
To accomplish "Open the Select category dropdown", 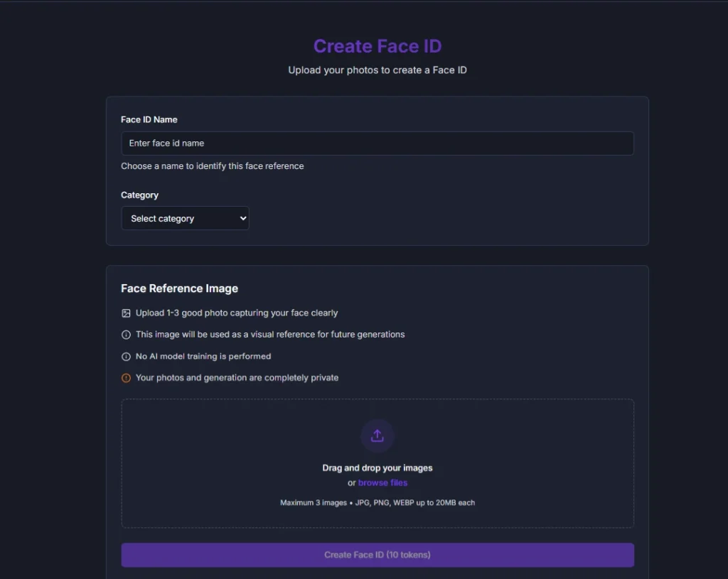I will point(185,218).
